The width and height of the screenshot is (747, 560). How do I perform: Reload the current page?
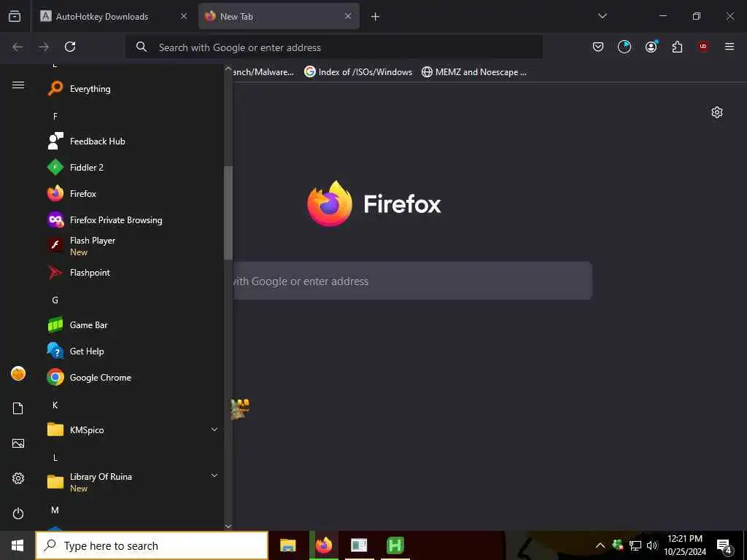tap(70, 47)
